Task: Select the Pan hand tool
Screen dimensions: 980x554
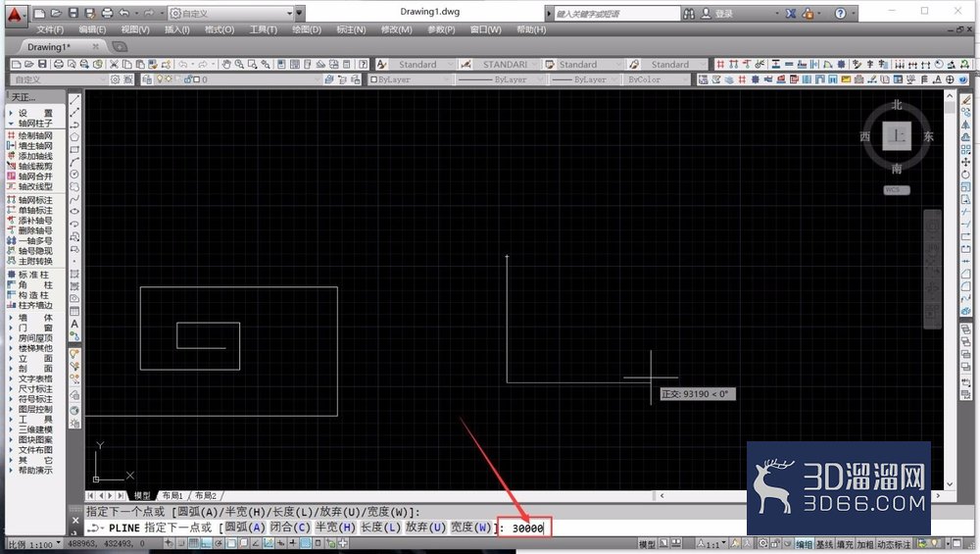Action: tap(226, 65)
